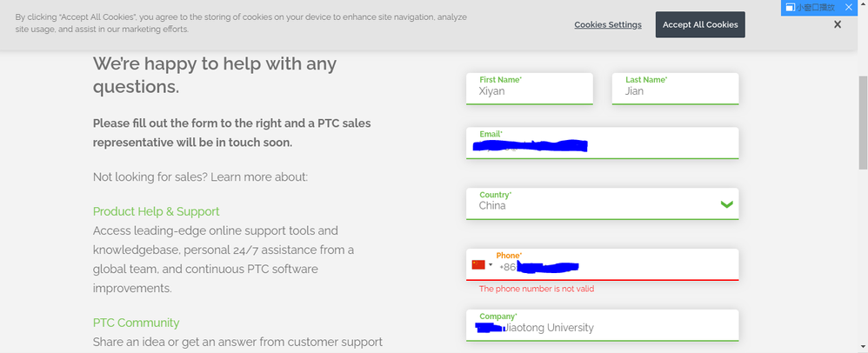Edit the Company input field
The width and height of the screenshot is (868, 353).
pyautogui.click(x=602, y=328)
